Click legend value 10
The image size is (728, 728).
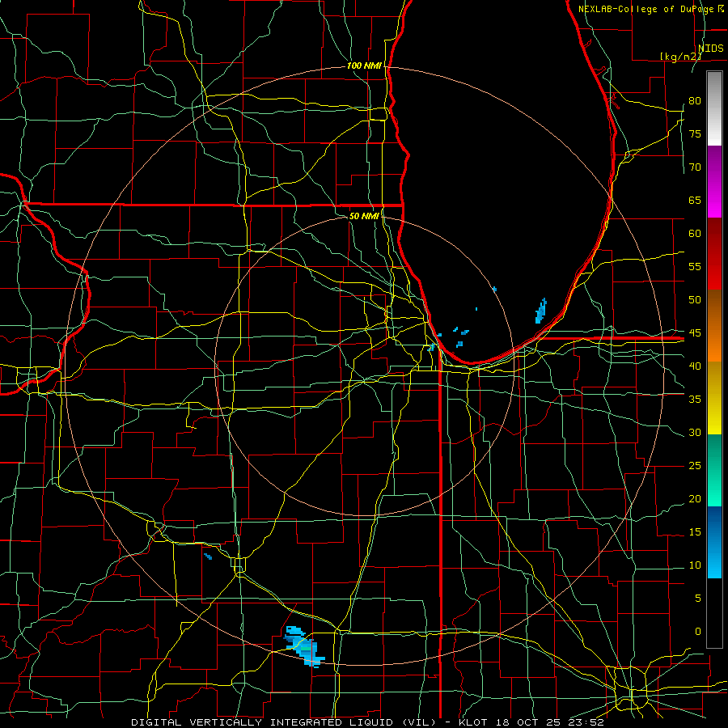[695, 565]
